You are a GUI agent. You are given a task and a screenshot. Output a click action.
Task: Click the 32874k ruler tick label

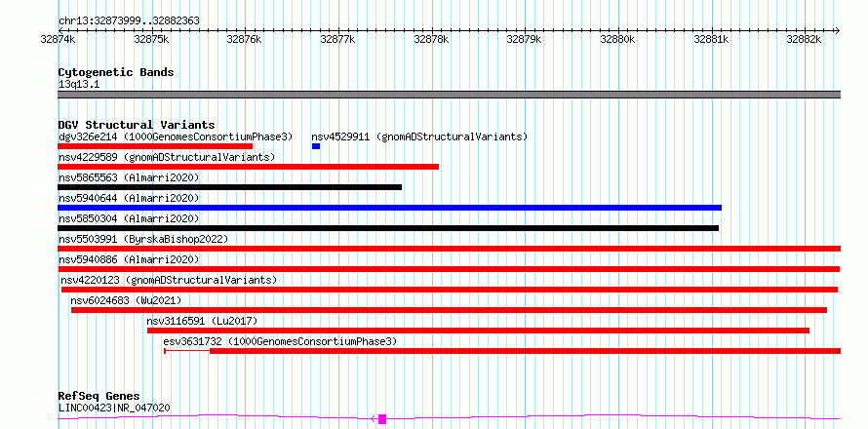(x=59, y=40)
